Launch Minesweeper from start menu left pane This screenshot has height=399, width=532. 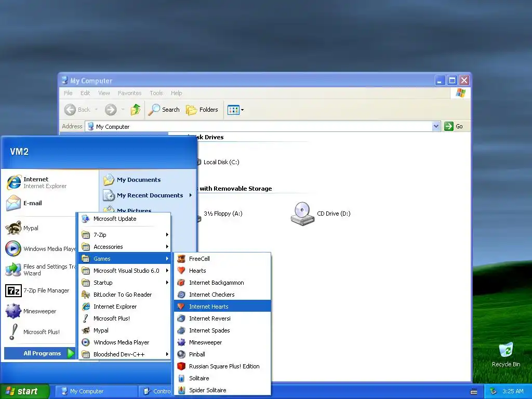coord(39,311)
